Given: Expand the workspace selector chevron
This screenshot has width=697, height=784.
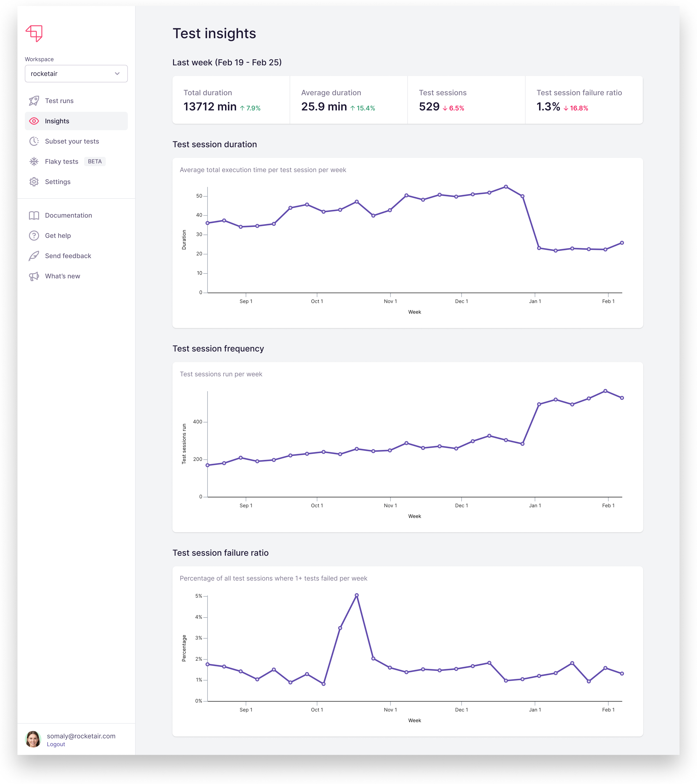Looking at the screenshot, I should [117, 73].
